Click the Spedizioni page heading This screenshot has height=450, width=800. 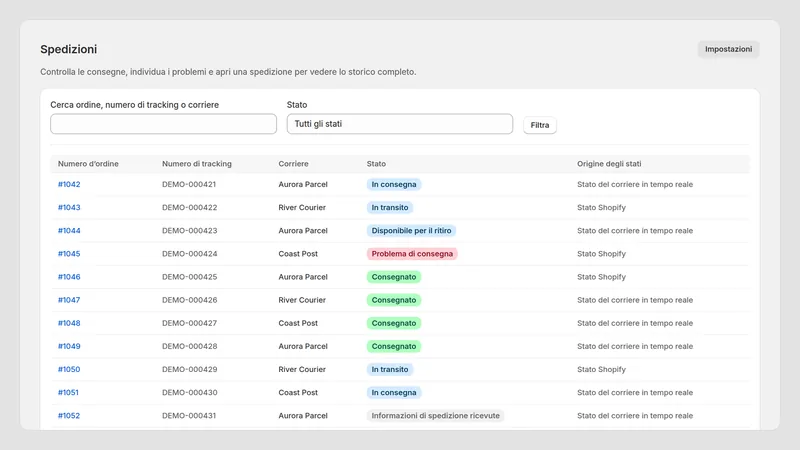(x=69, y=49)
